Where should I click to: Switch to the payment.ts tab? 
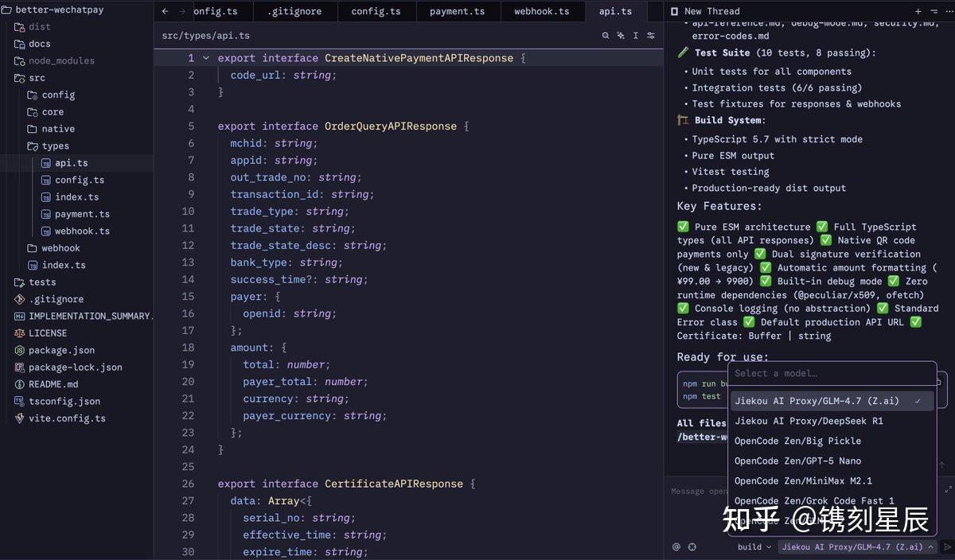pos(457,12)
